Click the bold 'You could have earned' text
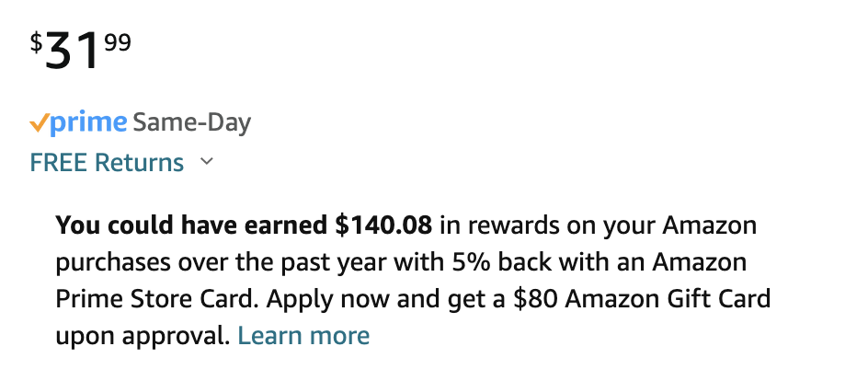Screen dimensions: 868x381 point(191,225)
